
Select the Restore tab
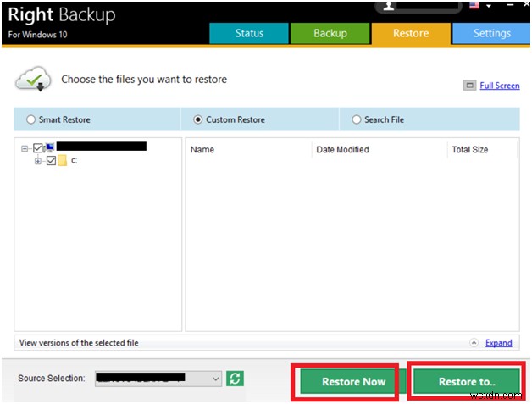(411, 33)
